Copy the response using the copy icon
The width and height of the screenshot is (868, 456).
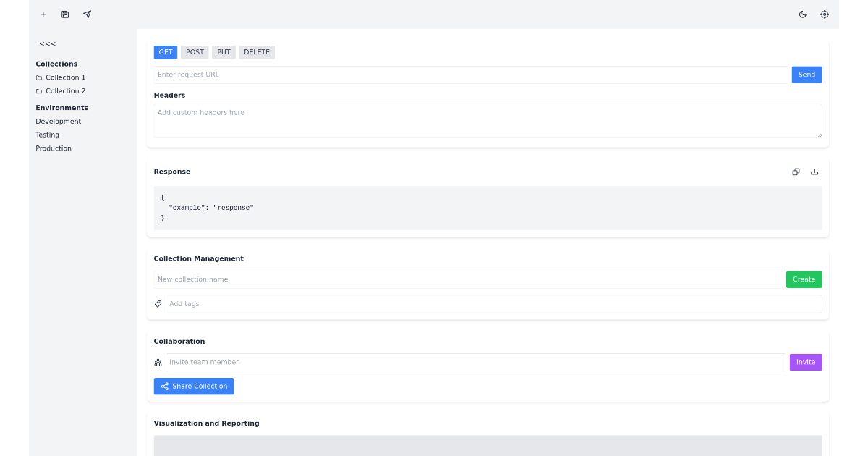(x=796, y=172)
